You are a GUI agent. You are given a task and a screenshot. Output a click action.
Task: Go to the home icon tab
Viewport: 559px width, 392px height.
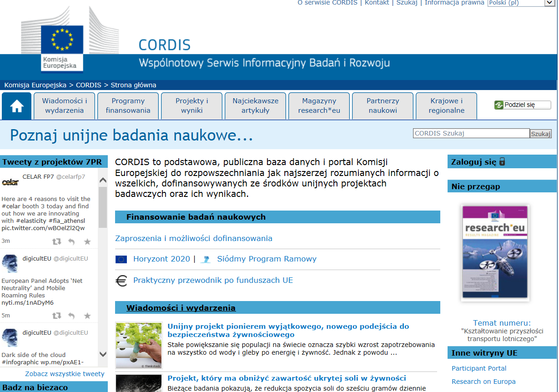pyautogui.click(x=17, y=106)
